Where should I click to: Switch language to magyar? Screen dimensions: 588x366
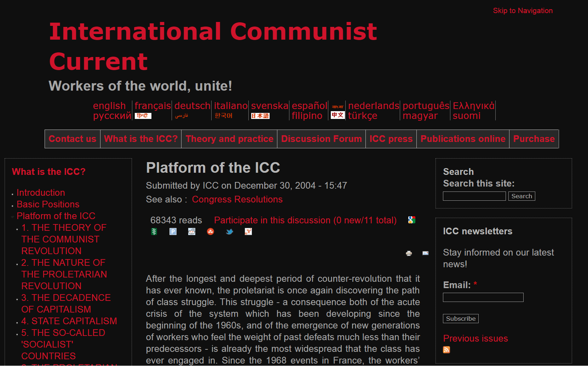click(420, 116)
